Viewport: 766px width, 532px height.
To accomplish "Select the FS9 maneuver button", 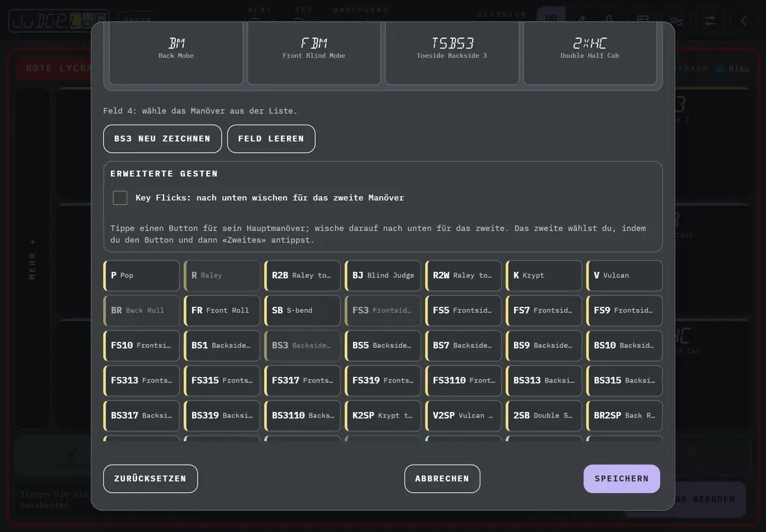I will (x=624, y=310).
